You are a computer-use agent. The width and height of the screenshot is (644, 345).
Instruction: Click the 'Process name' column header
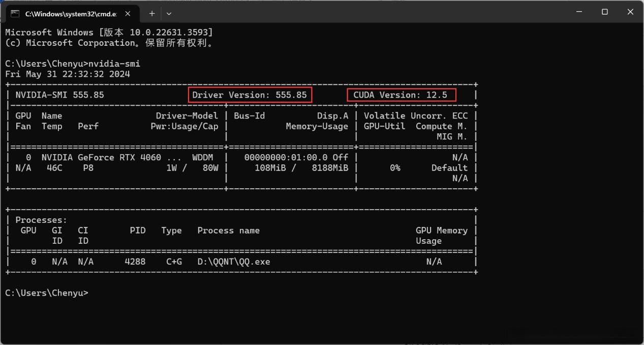pyautogui.click(x=229, y=231)
